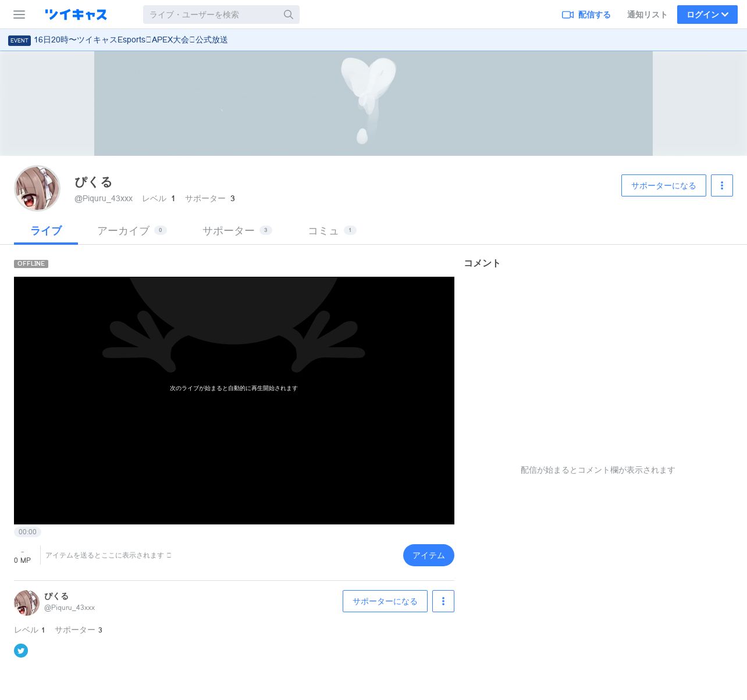The height and width of the screenshot is (700, 747).
Task: Open the 通知リスト notification list
Action: [647, 15]
